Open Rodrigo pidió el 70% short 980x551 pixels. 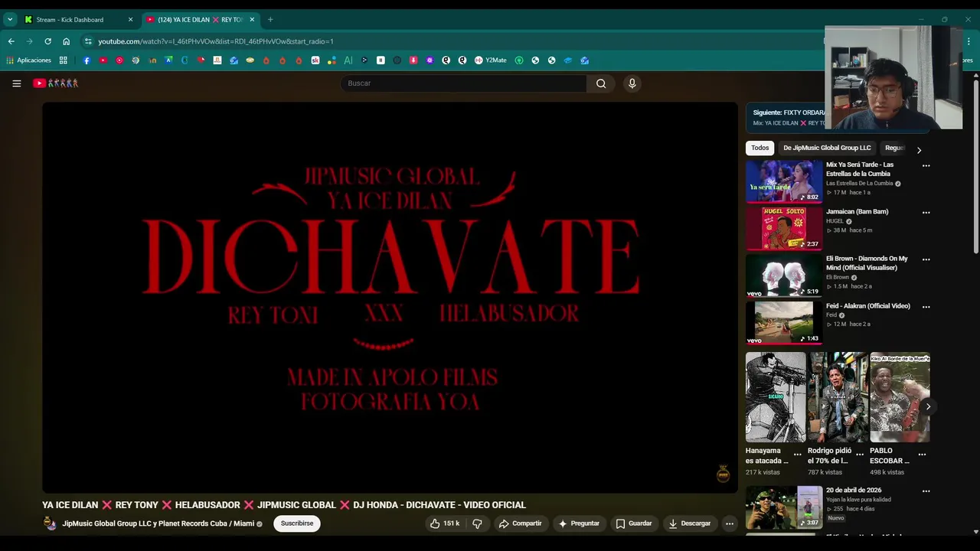pos(838,397)
